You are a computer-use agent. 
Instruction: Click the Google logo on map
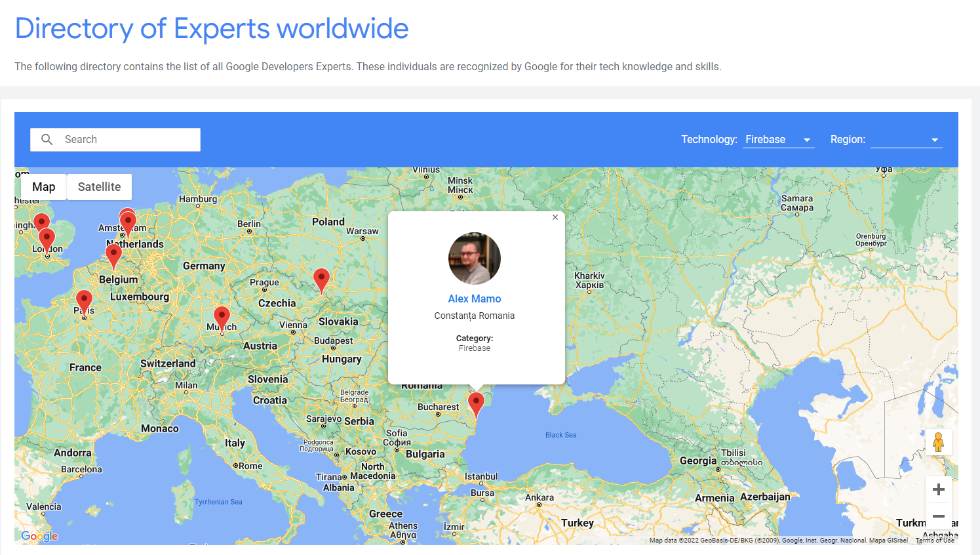39,536
